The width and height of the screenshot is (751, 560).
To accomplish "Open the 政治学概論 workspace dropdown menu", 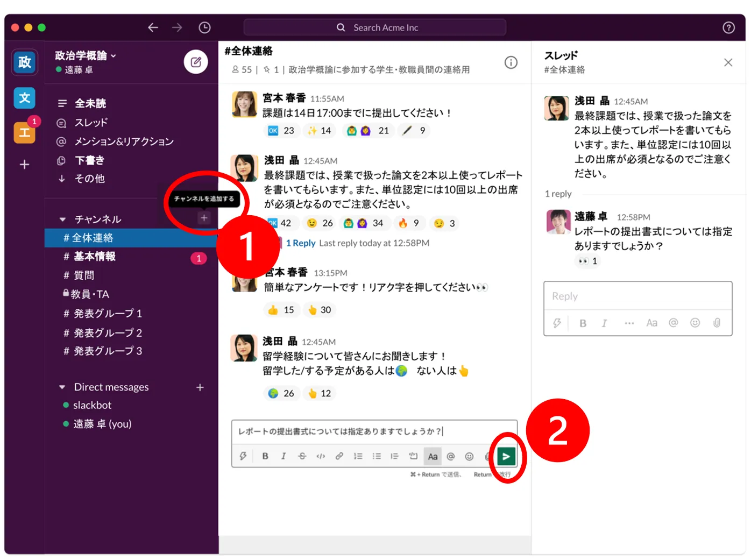I will point(86,55).
